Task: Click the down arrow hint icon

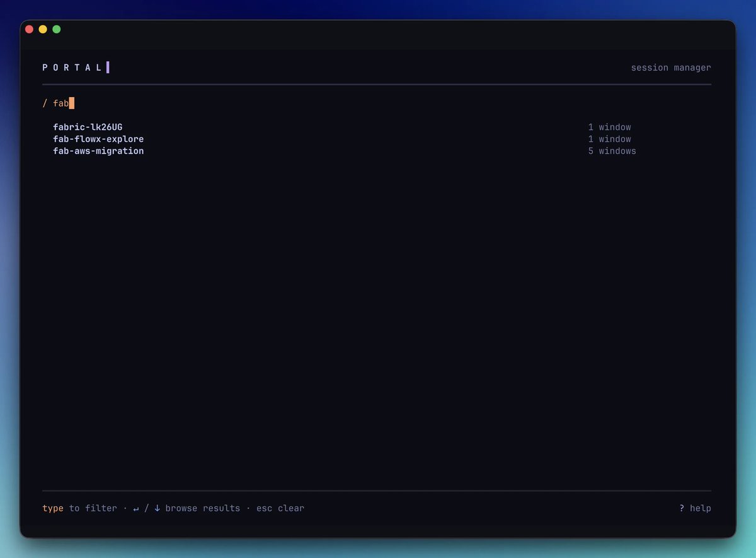Action: pyautogui.click(x=157, y=508)
